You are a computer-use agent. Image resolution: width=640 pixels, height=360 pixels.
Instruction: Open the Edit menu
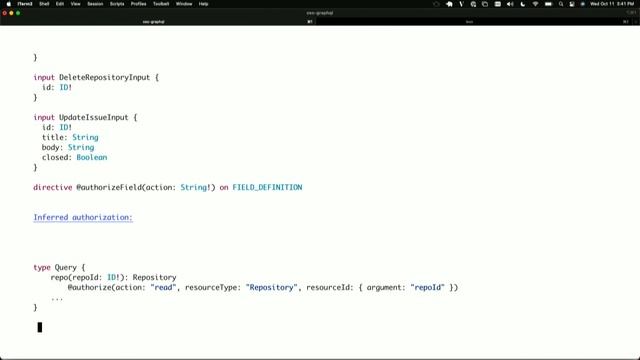point(60,4)
